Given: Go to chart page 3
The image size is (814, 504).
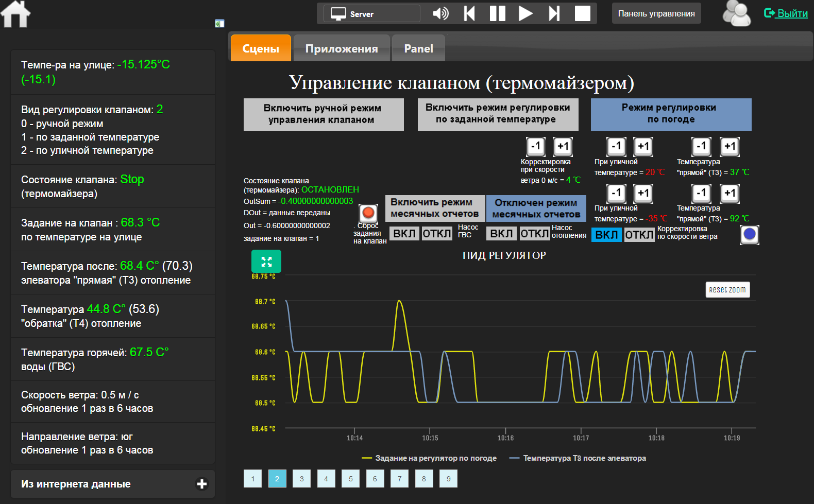Looking at the screenshot, I should pyautogui.click(x=301, y=479).
